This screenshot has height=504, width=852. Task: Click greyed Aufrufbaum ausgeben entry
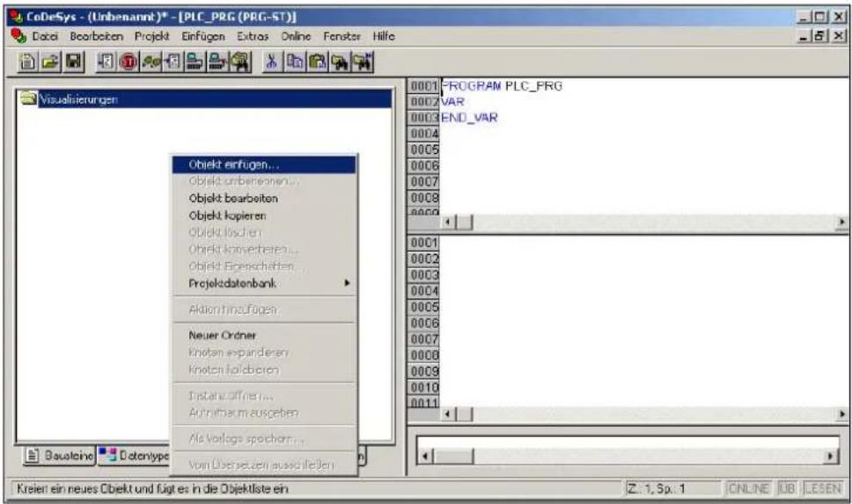click(264, 413)
